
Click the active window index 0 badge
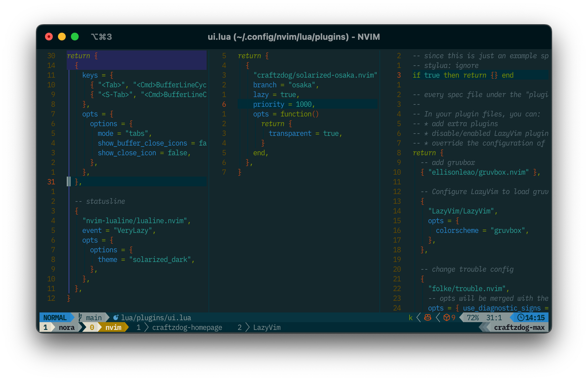pyautogui.click(x=92, y=327)
